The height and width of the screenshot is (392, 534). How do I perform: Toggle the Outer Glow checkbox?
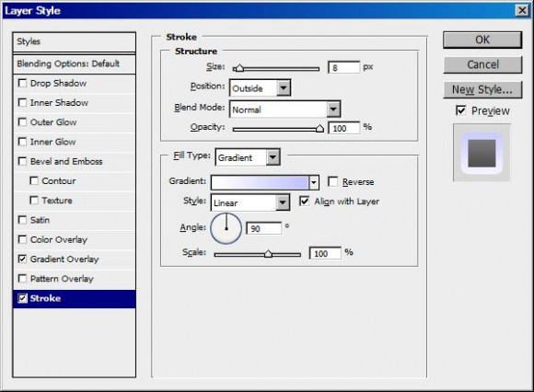point(22,121)
